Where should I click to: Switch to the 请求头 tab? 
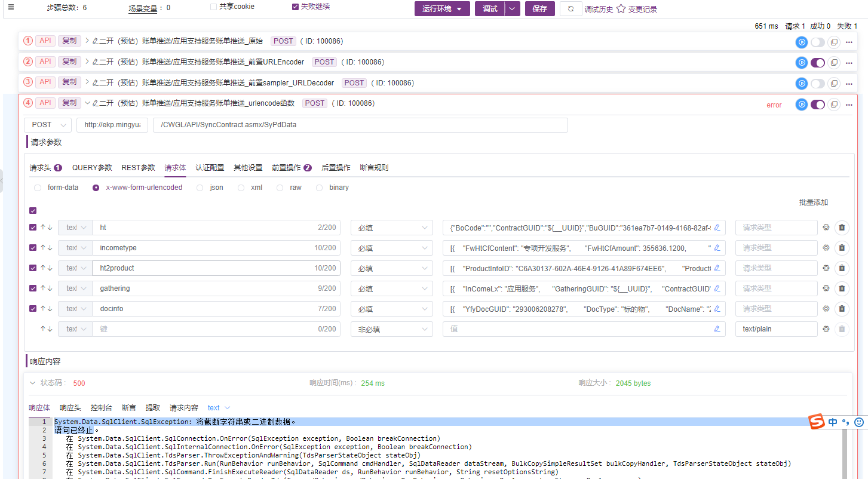(x=46, y=168)
